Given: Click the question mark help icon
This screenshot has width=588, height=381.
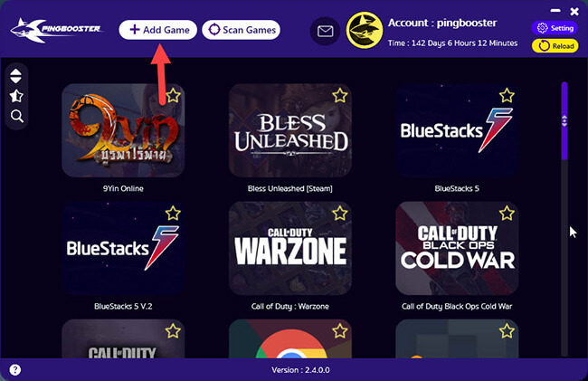Looking at the screenshot, I should (x=15, y=370).
